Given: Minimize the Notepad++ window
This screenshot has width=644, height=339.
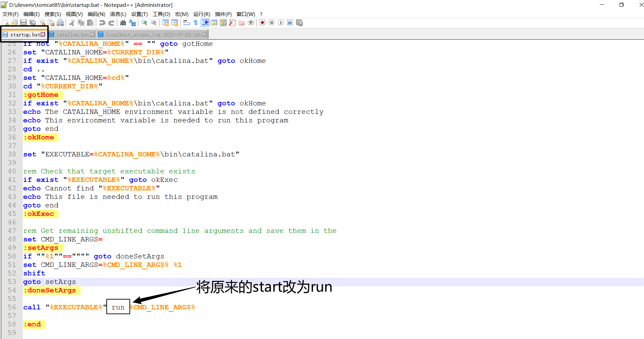Looking at the screenshot, I should click(602, 5).
